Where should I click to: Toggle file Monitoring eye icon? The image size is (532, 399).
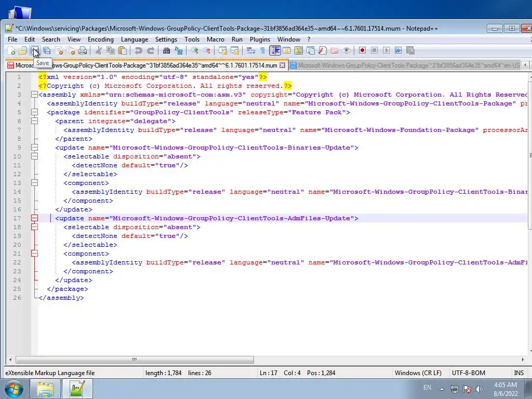(347, 50)
